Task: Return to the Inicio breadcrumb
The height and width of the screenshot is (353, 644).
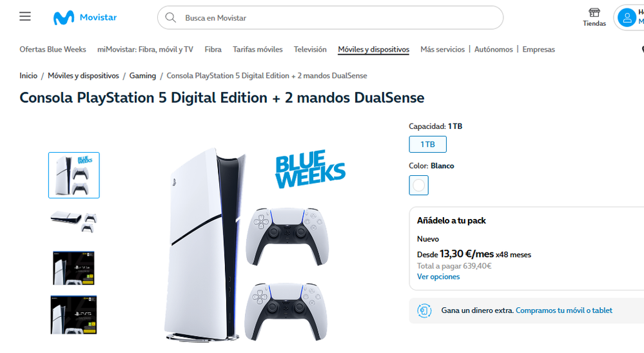Action: 28,75
